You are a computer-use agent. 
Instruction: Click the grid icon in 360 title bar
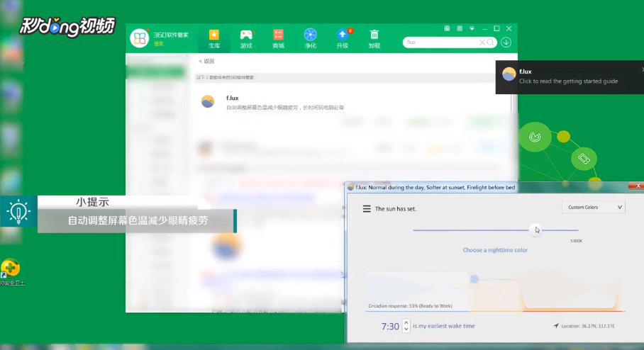(x=460, y=28)
